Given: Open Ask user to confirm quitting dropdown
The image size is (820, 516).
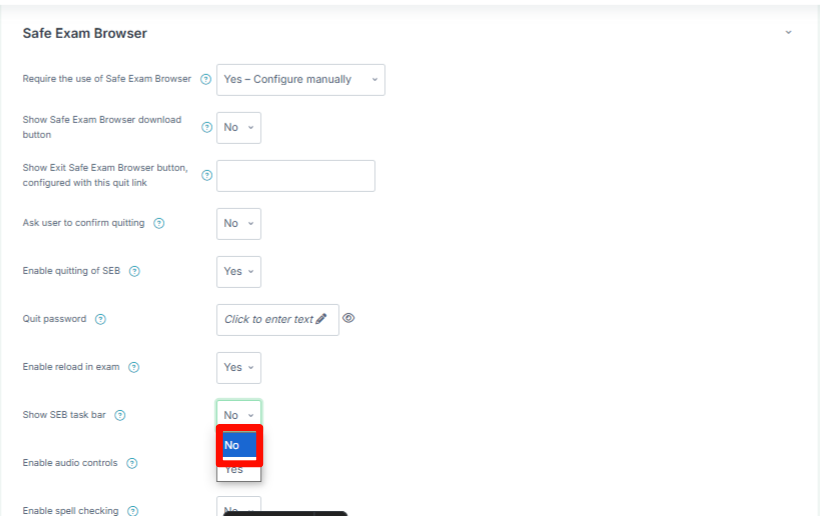Looking at the screenshot, I should click(x=238, y=224).
